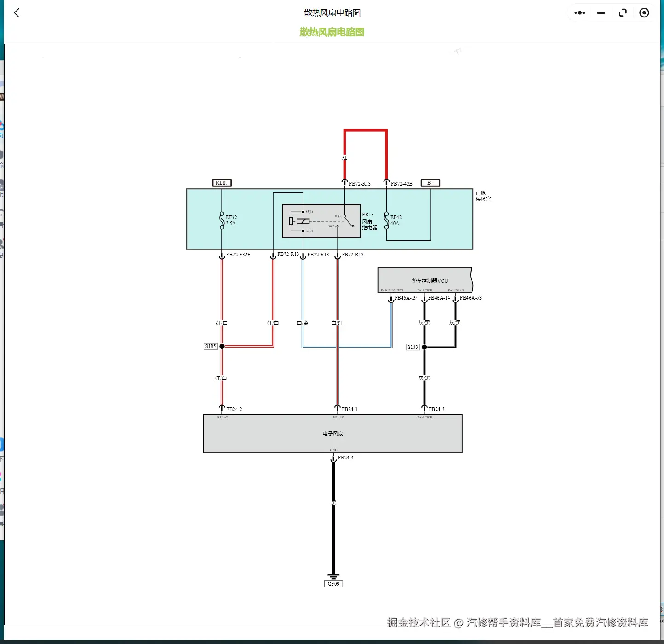Close the mini program via the circle icon

point(644,13)
